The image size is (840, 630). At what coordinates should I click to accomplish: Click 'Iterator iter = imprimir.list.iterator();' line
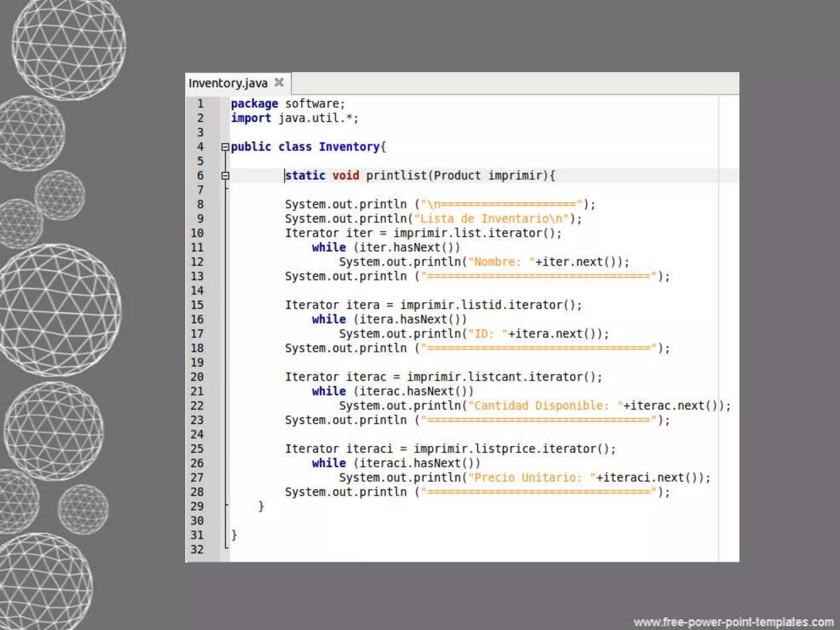[x=423, y=233]
